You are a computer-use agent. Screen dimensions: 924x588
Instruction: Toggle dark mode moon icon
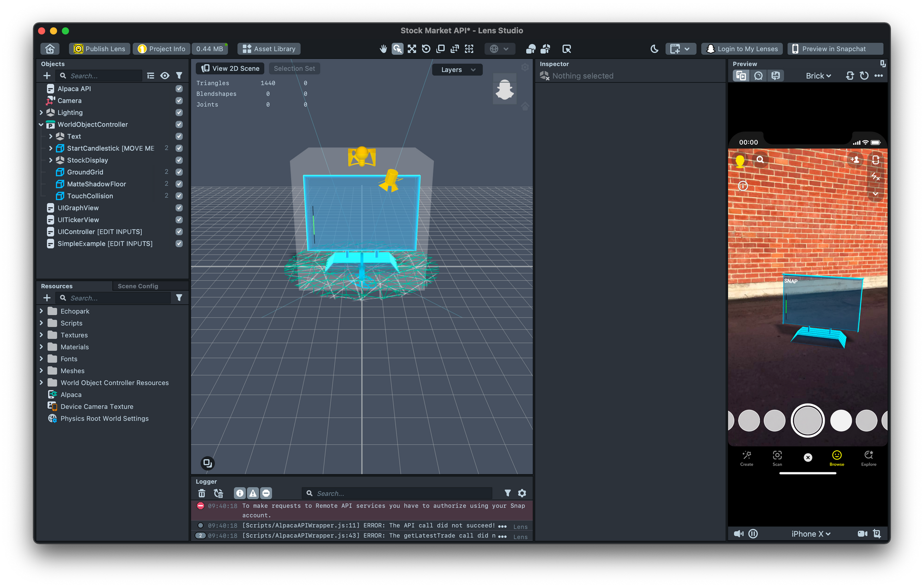[x=654, y=49]
